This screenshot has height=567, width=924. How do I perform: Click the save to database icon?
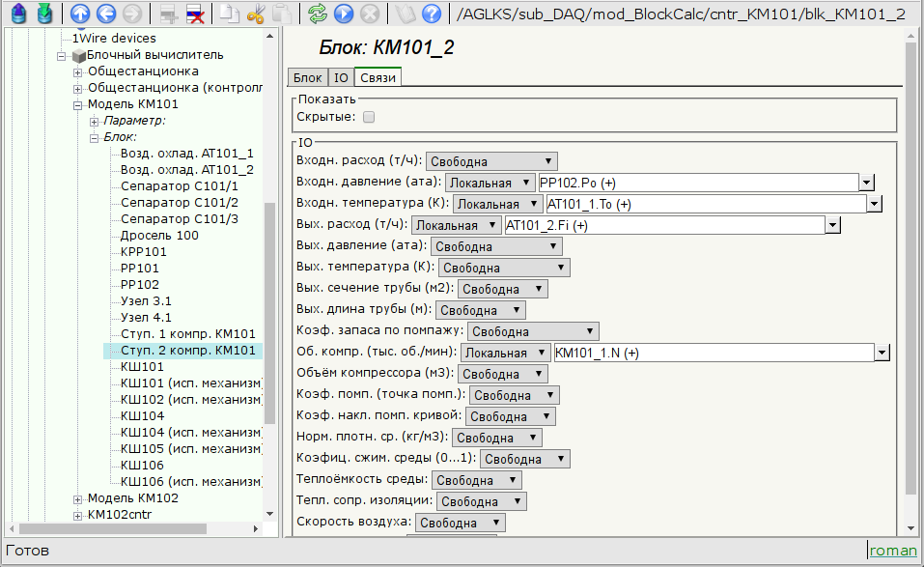click(x=43, y=14)
